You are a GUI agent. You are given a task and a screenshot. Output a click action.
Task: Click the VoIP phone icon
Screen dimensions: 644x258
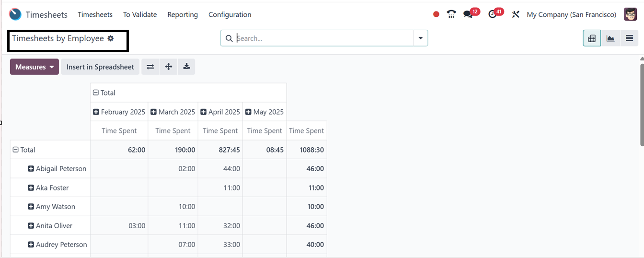point(451,14)
